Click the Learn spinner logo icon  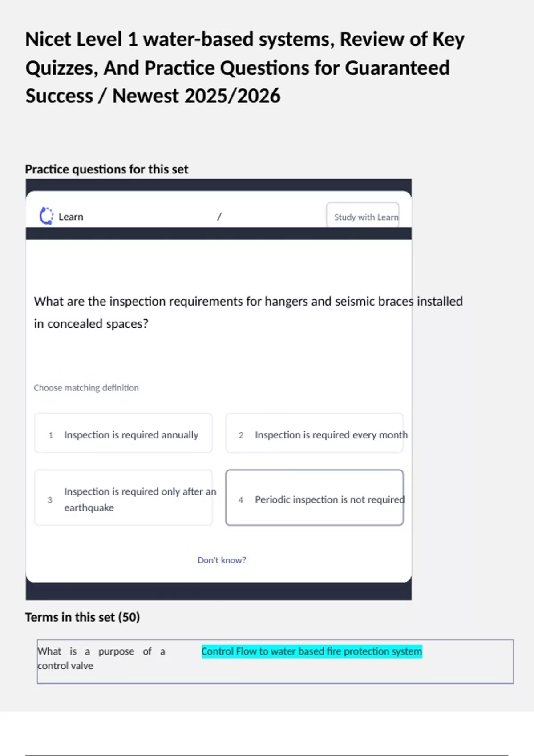click(46, 216)
